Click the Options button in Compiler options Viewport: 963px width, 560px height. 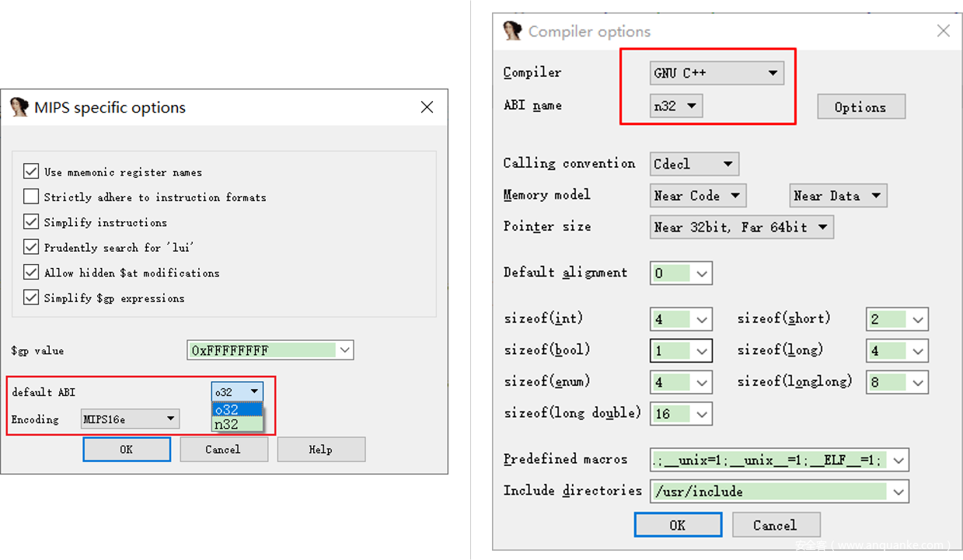click(861, 107)
